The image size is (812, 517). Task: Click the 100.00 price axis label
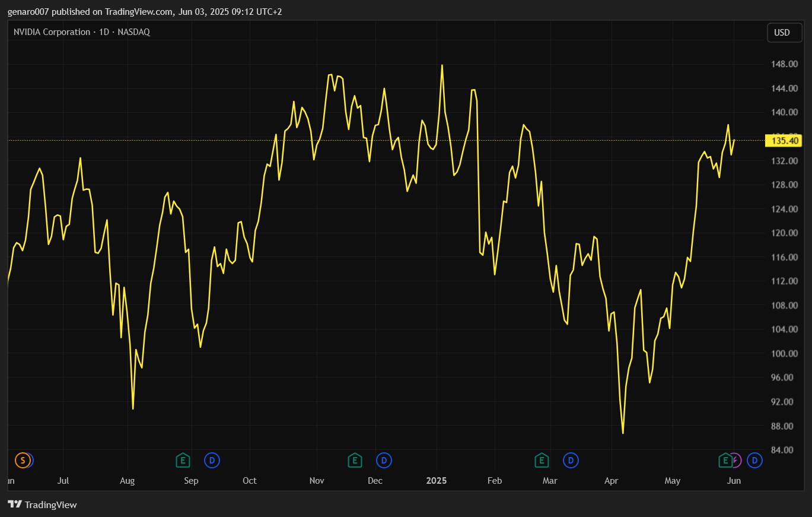pyautogui.click(x=784, y=353)
